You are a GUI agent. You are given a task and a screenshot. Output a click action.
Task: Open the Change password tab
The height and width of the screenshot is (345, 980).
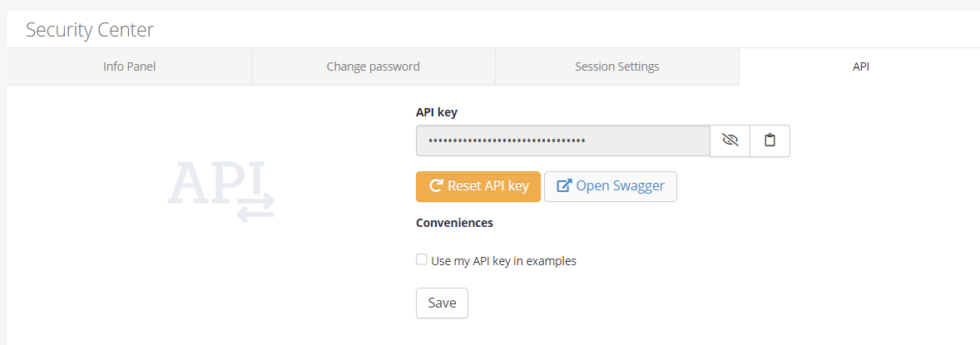click(x=373, y=67)
